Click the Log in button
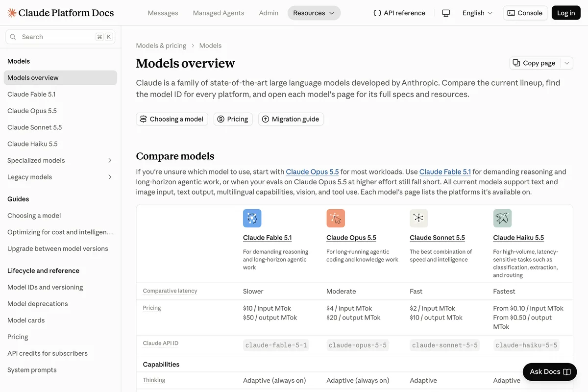Screen dimensions: 588x392 click(x=566, y=13)
